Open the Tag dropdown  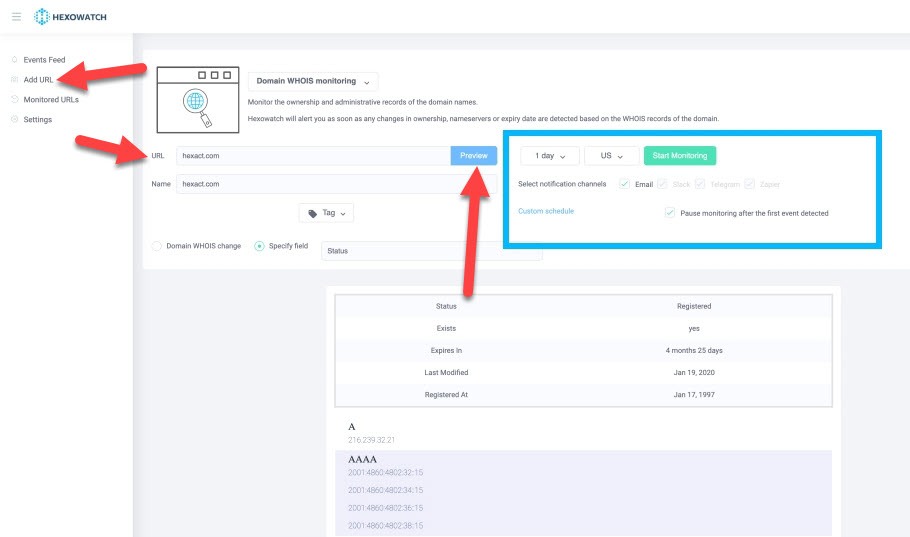[326, 213]
